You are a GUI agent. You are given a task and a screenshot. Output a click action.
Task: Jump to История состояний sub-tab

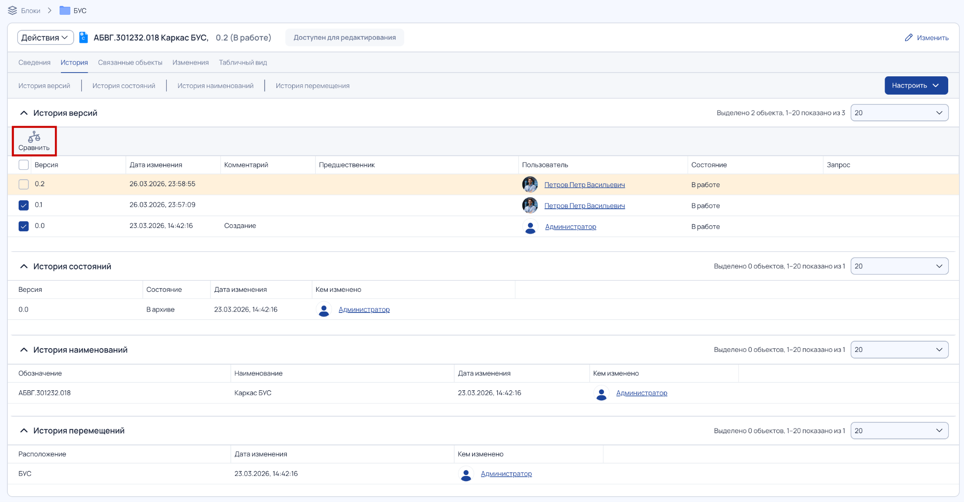pyautogui.click(x=124, y=86)
